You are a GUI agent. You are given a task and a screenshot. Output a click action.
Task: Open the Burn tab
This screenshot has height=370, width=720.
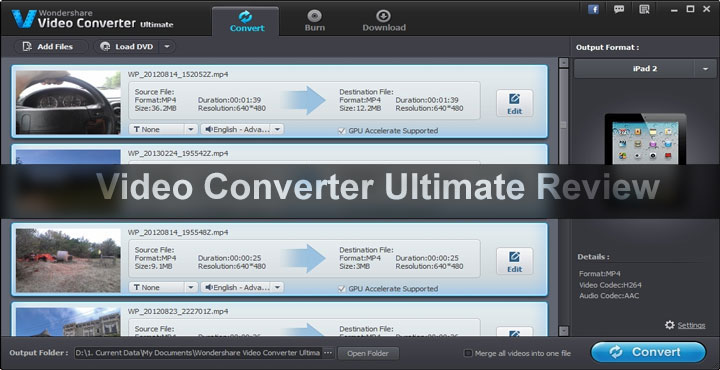click(315, 21)
